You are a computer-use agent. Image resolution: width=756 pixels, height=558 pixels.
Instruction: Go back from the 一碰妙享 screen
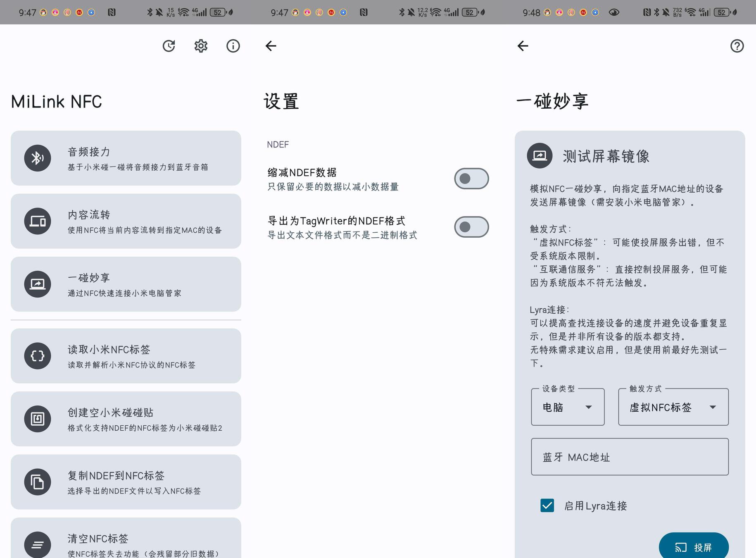coord(523,46)
